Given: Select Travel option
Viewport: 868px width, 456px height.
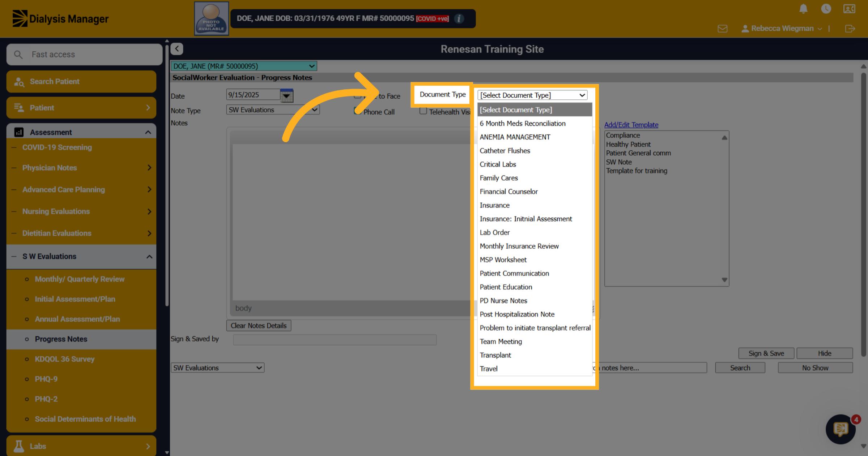Looking at the screenshot, I should click(535, 369).
